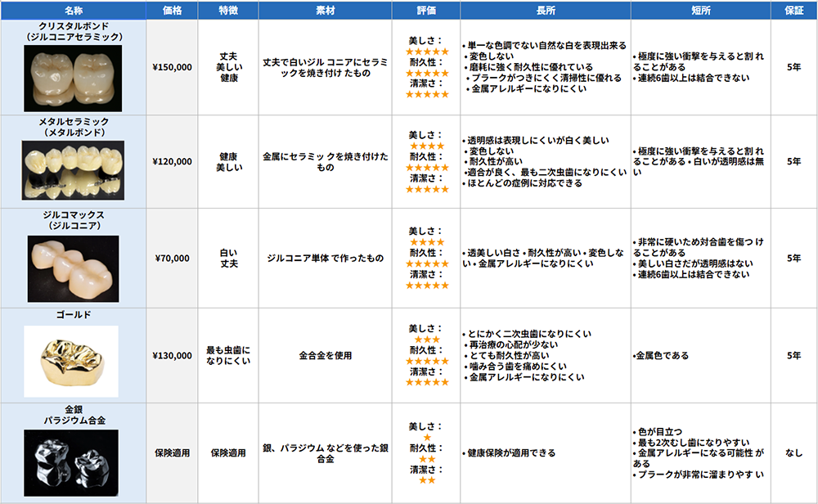Screen dimensions: 818x504
Task: Click the クリスタルボンド product name text
Action: [x=73, y=26]
